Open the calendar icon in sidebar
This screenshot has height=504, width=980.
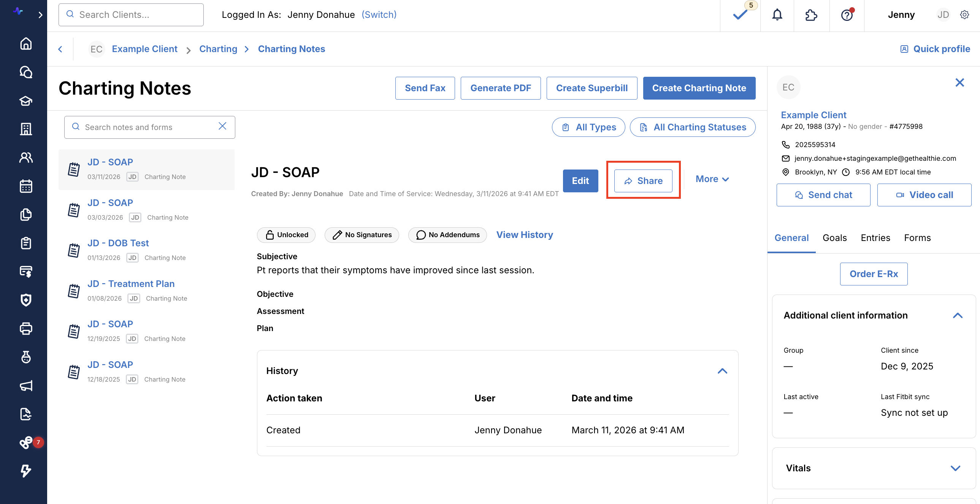click(25, 186)
